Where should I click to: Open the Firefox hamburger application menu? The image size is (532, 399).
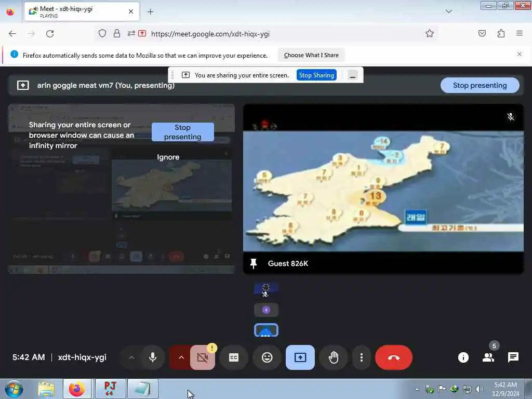click(520, 33)
